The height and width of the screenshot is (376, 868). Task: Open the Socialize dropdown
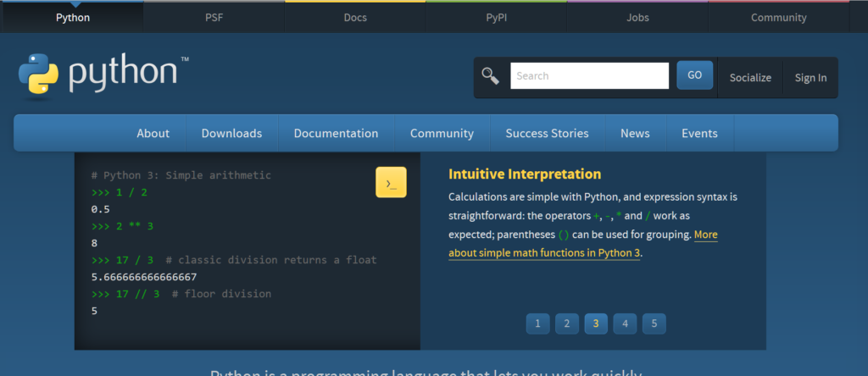(750, 77)
